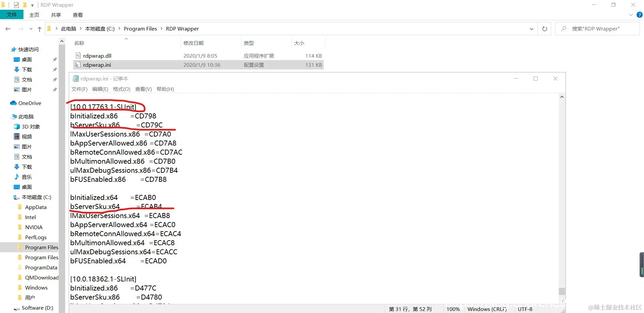This screenshot has width=644, height=313.
Task: Sort files by 修改日期 column
Action: pyautogui.click(x=194, y=43)
